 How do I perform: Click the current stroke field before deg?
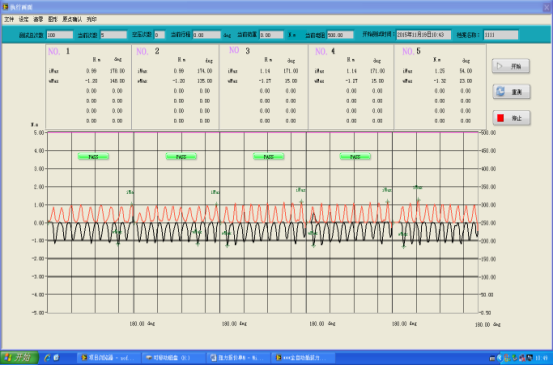[207, 35]
